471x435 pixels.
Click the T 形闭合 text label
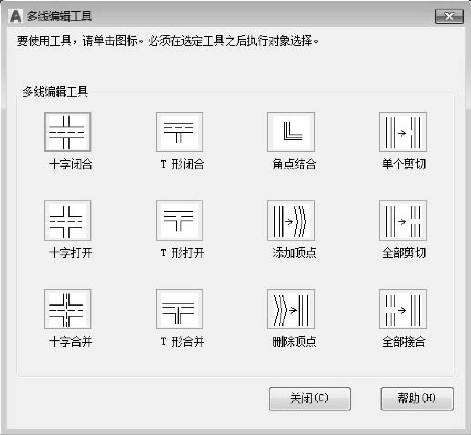pos(182,164)
